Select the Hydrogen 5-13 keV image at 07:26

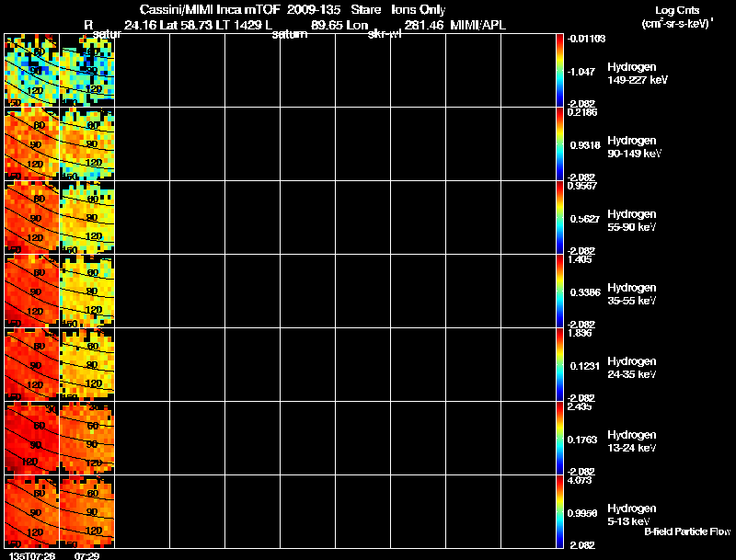click(32, 511)
